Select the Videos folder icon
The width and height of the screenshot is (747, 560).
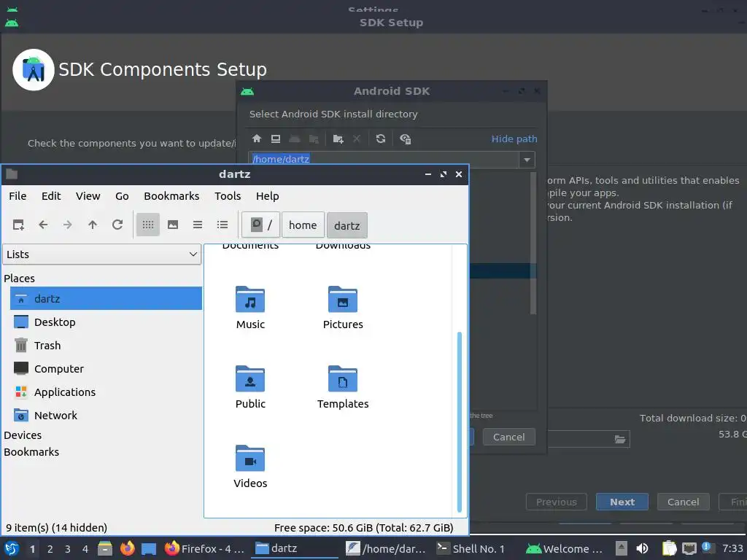tap(250, 459)
